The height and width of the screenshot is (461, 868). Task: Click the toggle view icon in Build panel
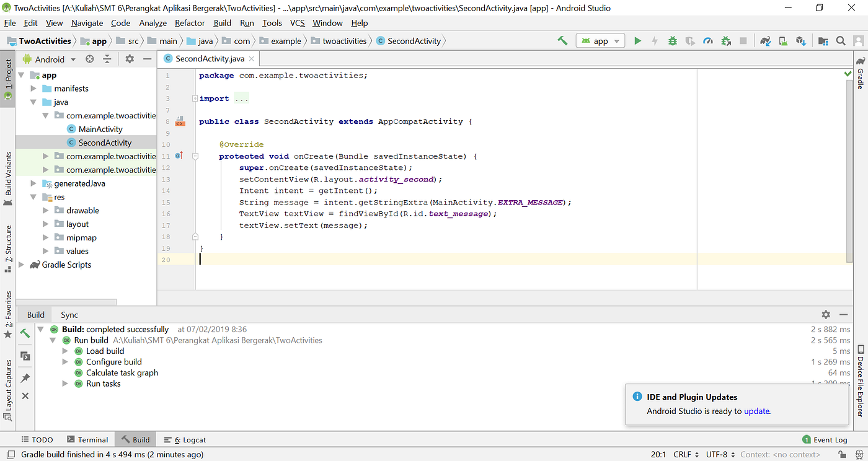tap(25, 356)
